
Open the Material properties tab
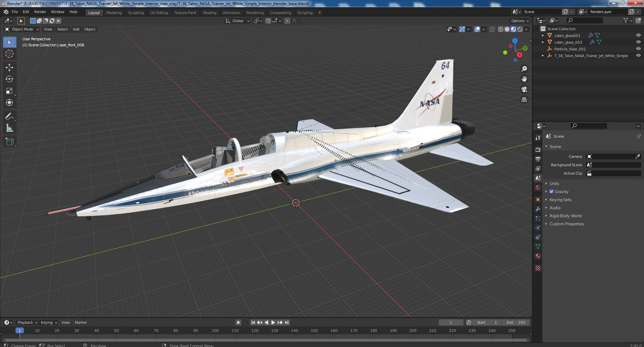[538, 256]
